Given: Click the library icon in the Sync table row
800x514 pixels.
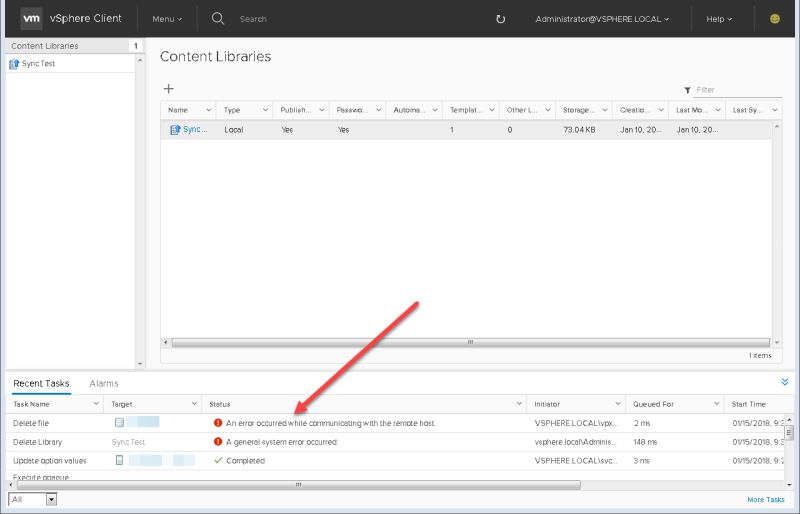Looking at the screenshot, I should pos(175,130).
